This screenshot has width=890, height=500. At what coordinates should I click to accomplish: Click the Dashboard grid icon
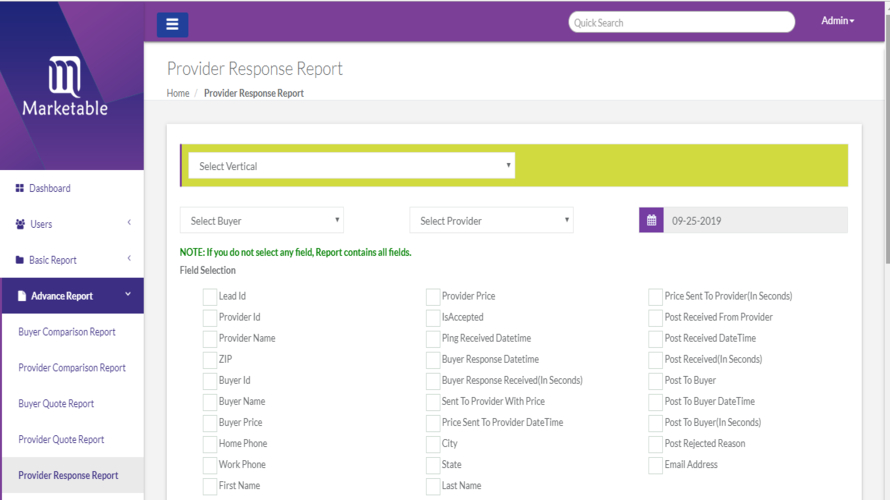20,188
